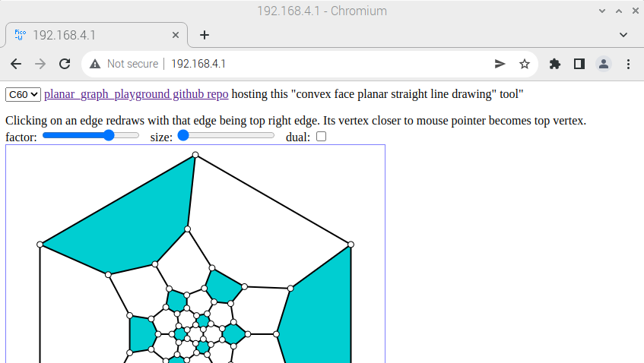The image size is (644, 363).
Task: Open the Extensions puzzle icon
Action: tap(555, 64)
